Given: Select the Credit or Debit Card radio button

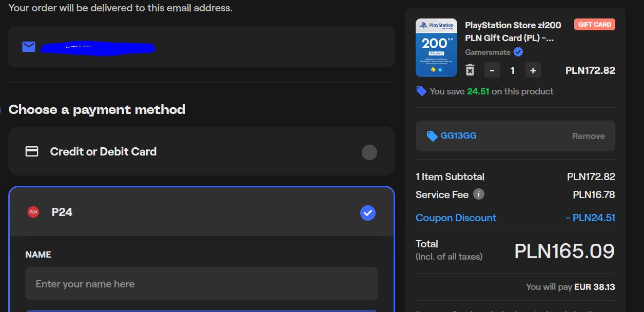Looking at the screenshot, I should point(369,152).
